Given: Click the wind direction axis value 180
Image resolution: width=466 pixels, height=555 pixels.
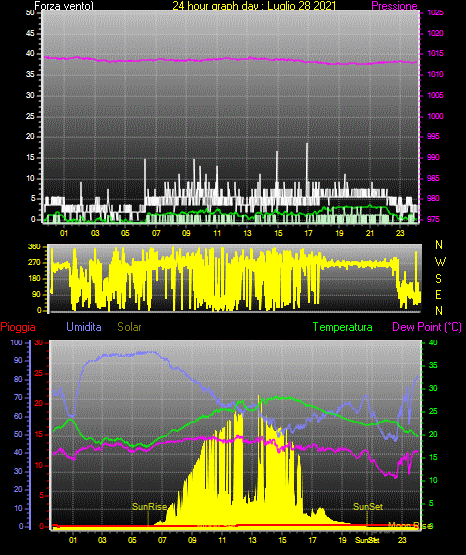Looking at the screenshot, I should click(34, 279).
